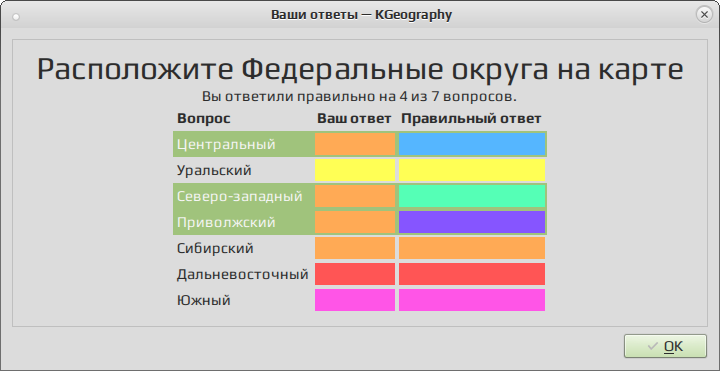Click the Правильный ответ column header
This screenshot has height=371, width=720.
click(472, 119)
